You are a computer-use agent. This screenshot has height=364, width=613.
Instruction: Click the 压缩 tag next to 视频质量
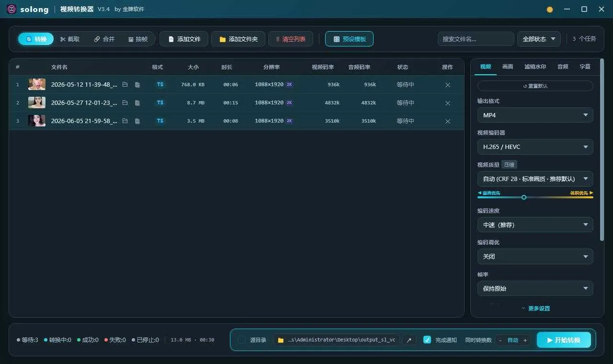[x=509, y=165]
